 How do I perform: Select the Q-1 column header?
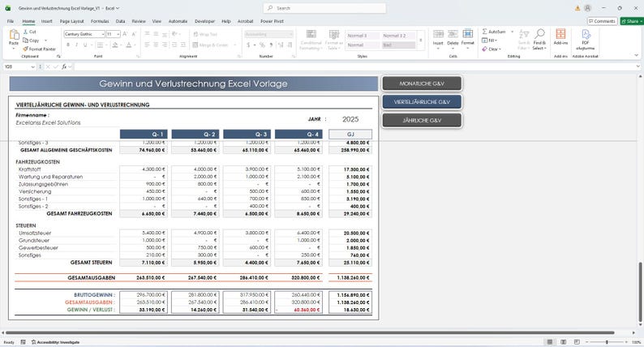click(144, 135)
